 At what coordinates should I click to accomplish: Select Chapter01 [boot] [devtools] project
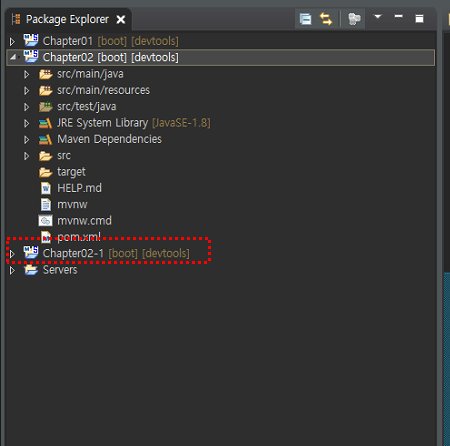click(x=110, y=41)
